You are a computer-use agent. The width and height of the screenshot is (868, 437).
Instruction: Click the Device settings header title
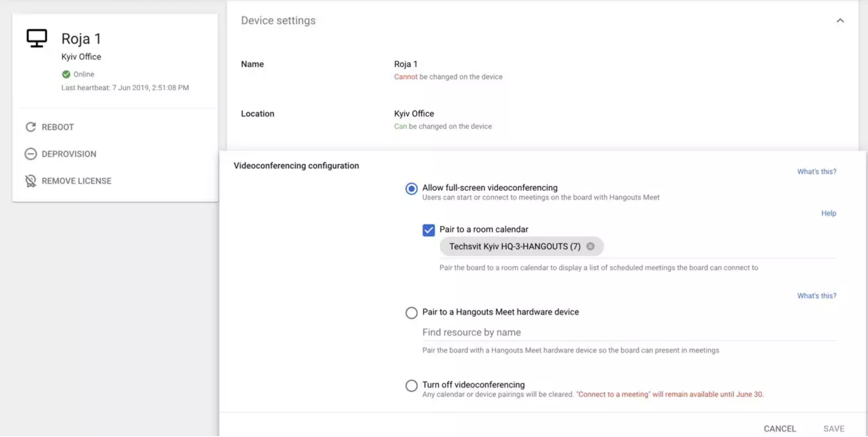click(278, 20)
